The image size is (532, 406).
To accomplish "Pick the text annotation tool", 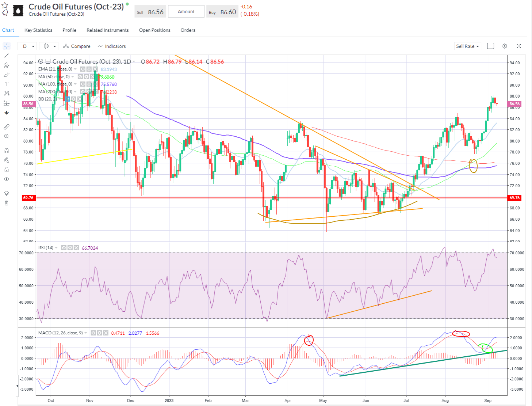I will point(7,84).
